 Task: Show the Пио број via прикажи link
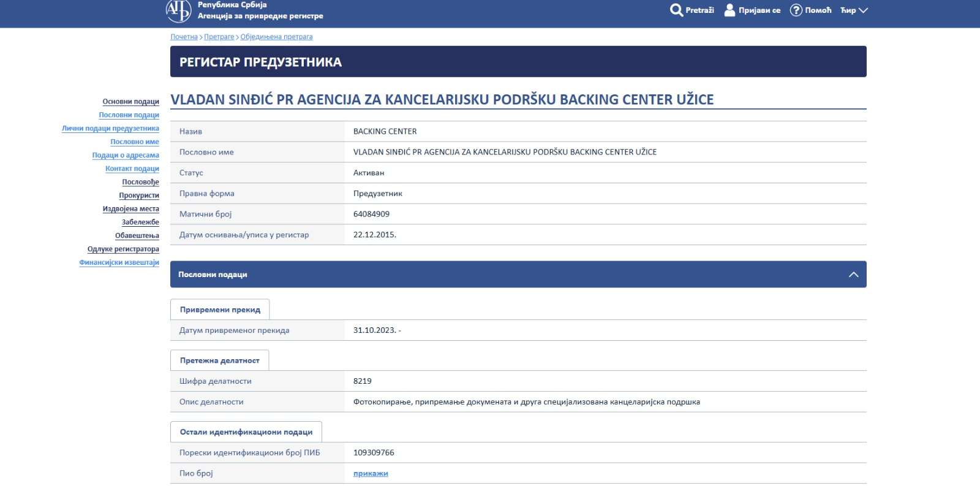point(371,473)
